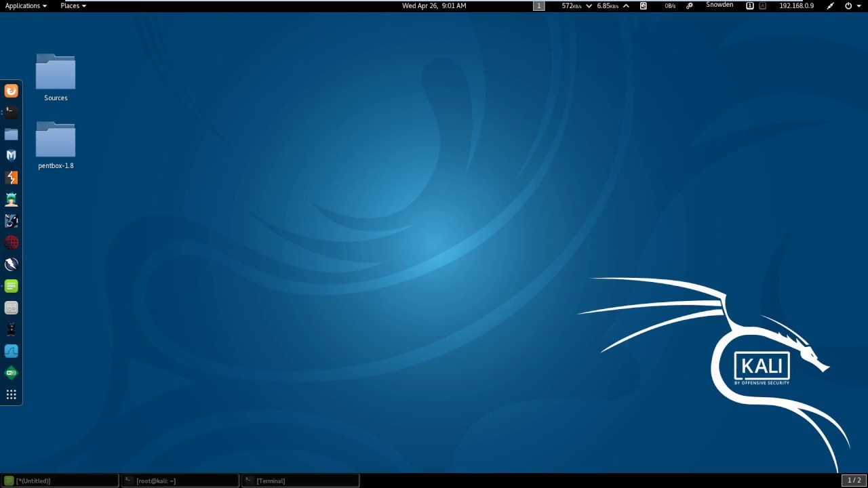The height and width of the screenshot is (488, 868).
Task: Click the caps lock A indicator
Action: tap(763, 5)
